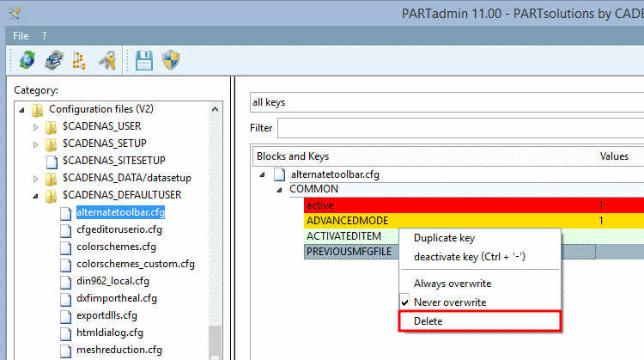Click scroll-up arrow of category tree
Viewport: 644px width, 360px height.
tap(215, 109)
